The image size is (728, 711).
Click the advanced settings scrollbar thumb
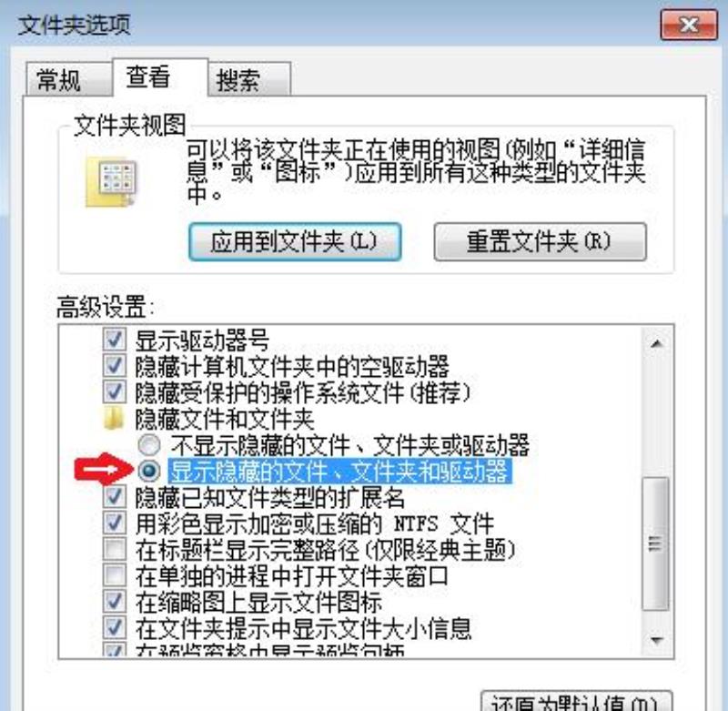pyautogui.click(x=656, y=543)
